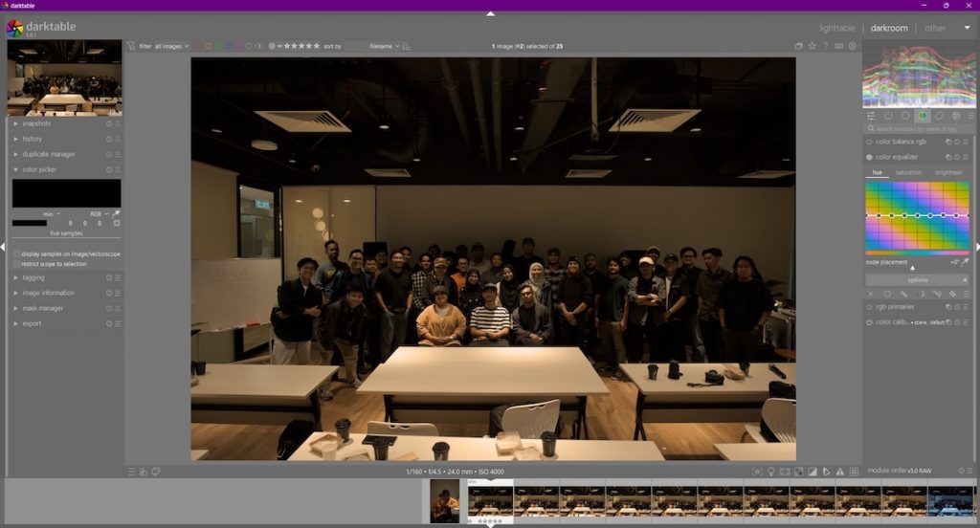Select the color modules group icon

point(922,116)
